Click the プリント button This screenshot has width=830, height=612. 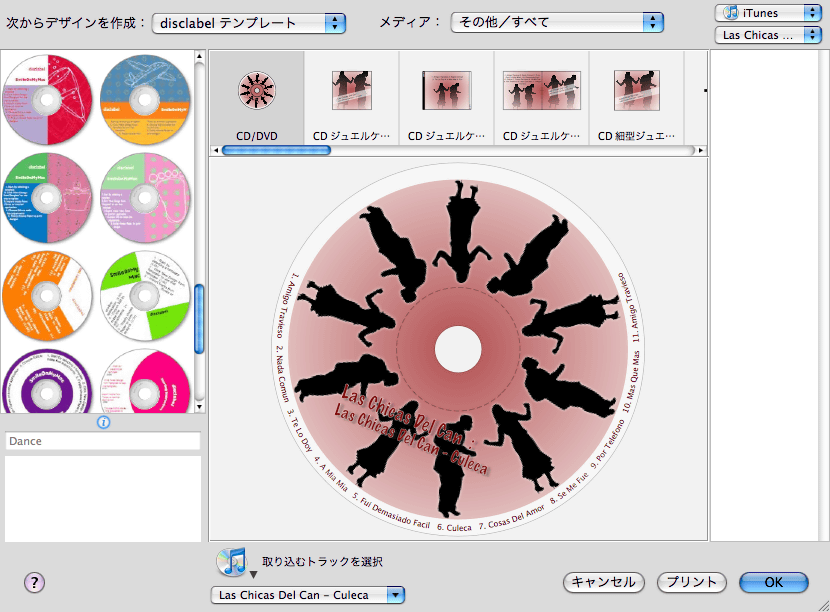click(x=691, y=582)
